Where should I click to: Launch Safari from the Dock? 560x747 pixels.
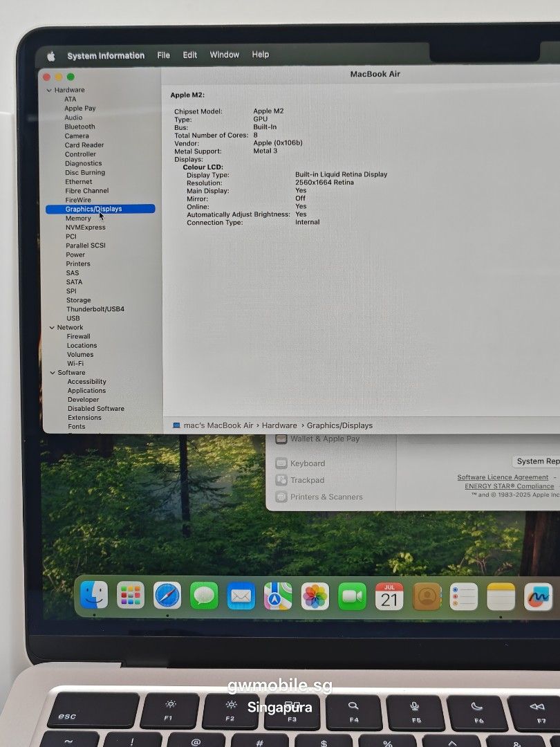pos(167,595)
